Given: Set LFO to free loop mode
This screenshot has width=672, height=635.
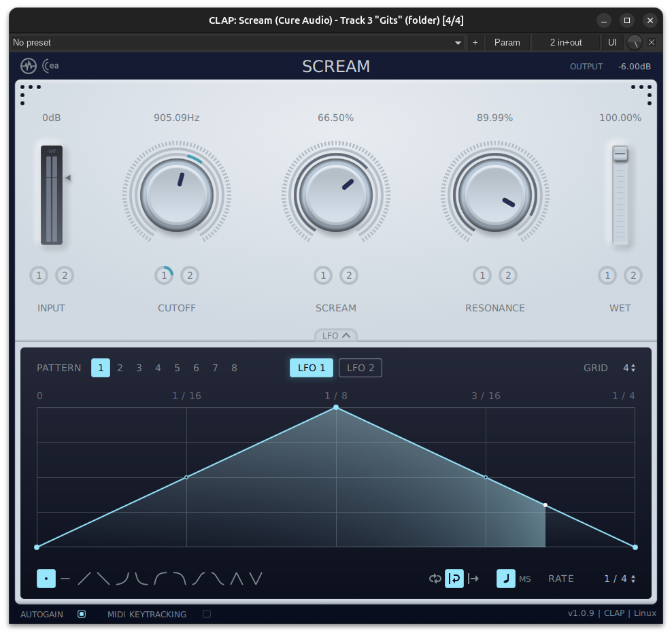Looking at the screenshot, I should [x=435, y=579].
